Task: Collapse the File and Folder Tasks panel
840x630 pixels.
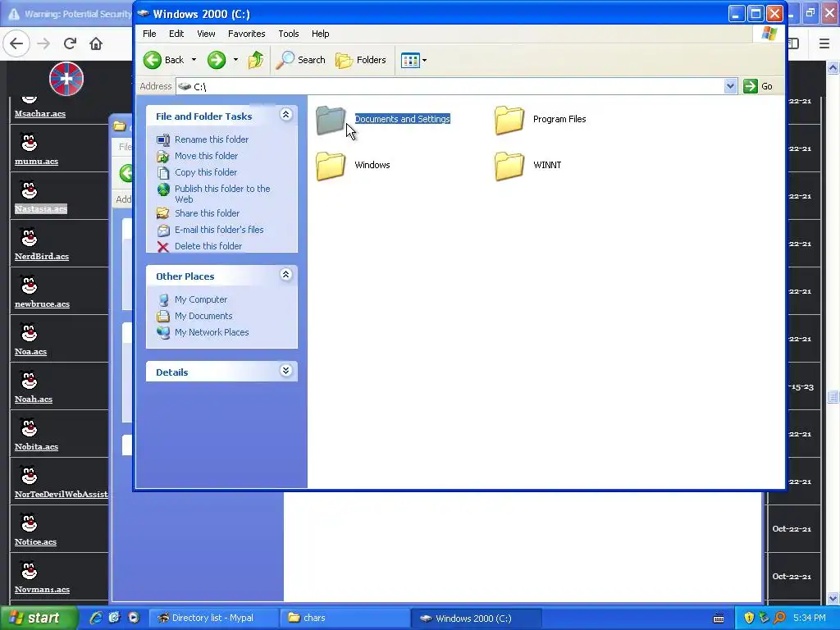Action: coord(286,115)
